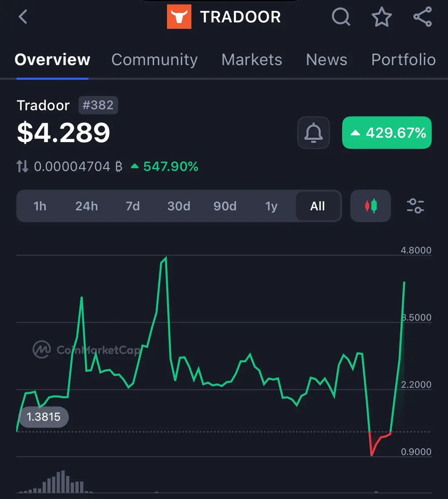
Task: Tap the #382 rank badge
Action: point(98,105)
